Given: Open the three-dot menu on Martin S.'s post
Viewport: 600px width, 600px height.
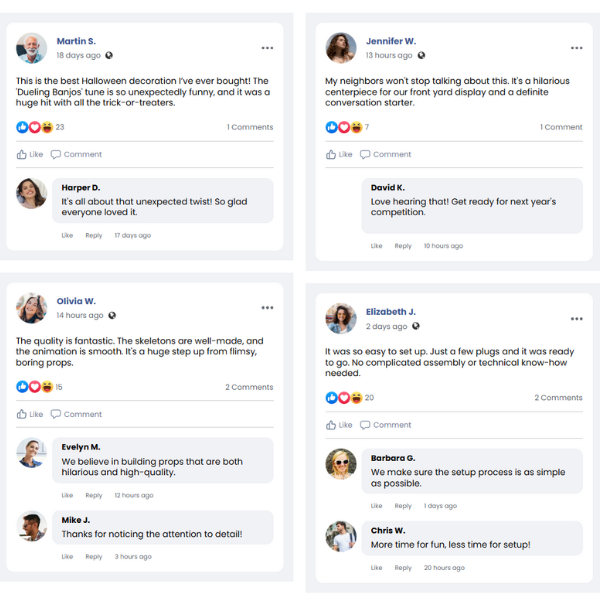Looking at the screenshot, I should click(x=267, y=48).
